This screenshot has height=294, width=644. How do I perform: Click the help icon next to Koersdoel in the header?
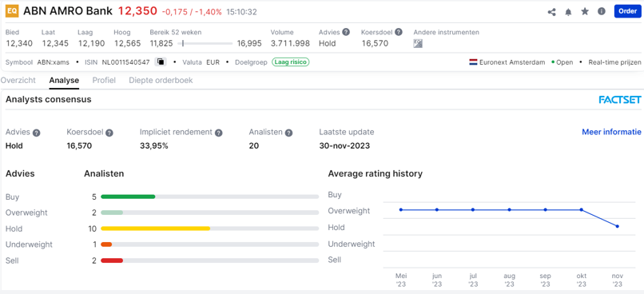click(398, 32)
